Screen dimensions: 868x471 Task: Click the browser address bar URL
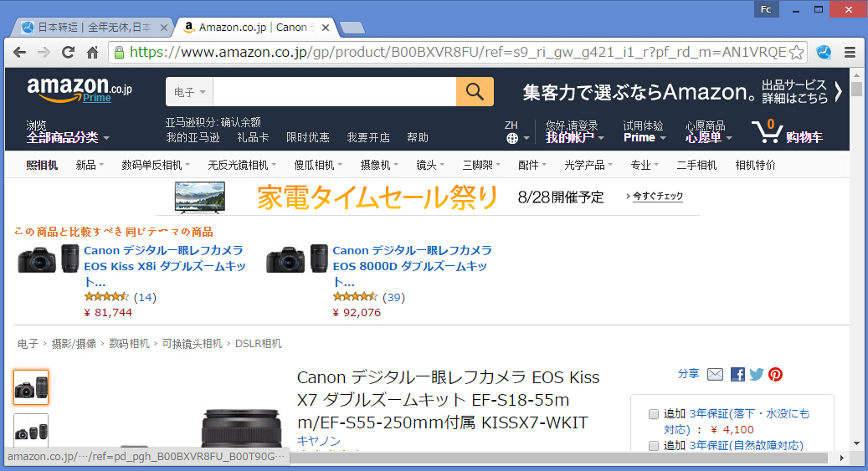458,53
